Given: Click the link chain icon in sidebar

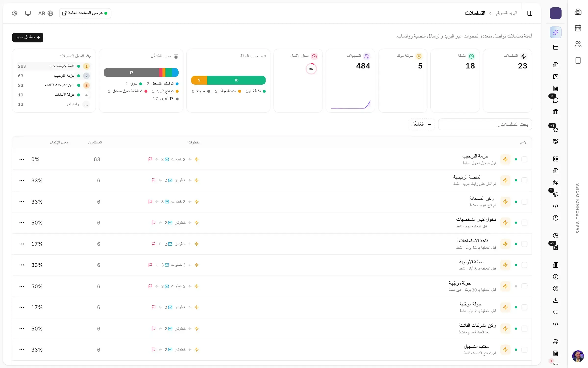Looking at the screenshot, I should click(x=555, y=312).
